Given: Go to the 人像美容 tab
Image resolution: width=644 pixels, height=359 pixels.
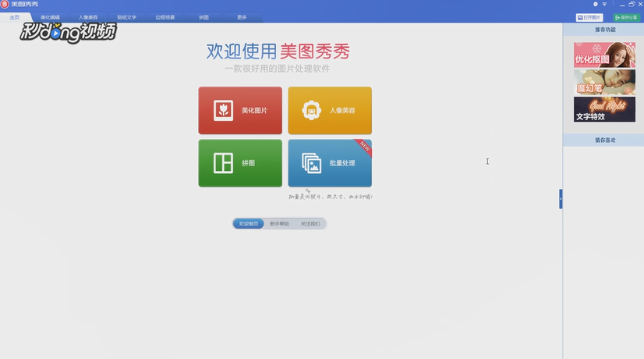Looking at the screenshot, I should tap(88, 17).
